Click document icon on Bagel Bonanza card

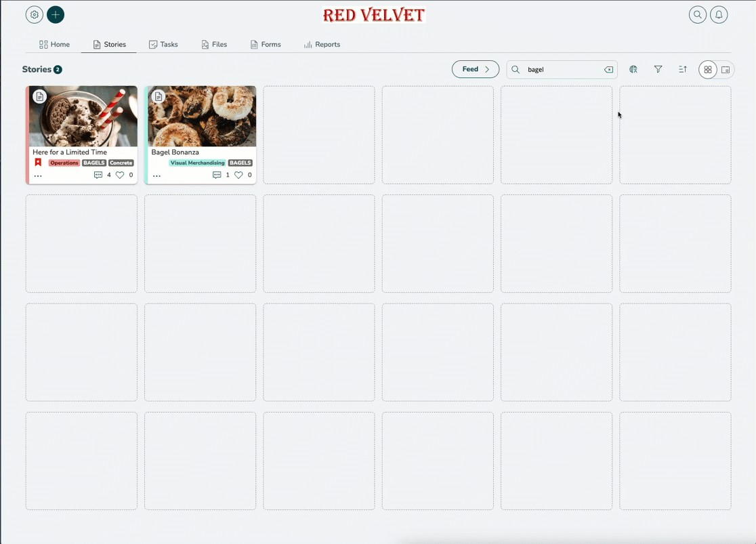click(158, 96)
